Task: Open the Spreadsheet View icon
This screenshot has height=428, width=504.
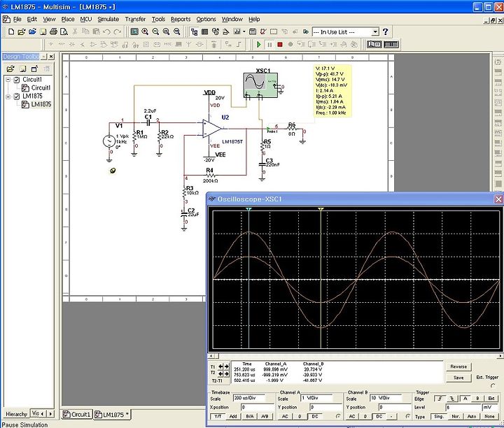Action: [204, 31]
